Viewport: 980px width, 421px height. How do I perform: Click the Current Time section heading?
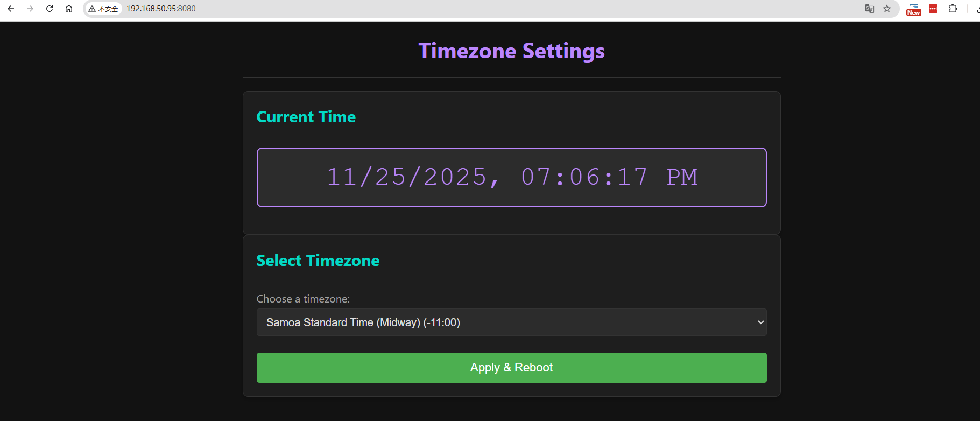306,116
